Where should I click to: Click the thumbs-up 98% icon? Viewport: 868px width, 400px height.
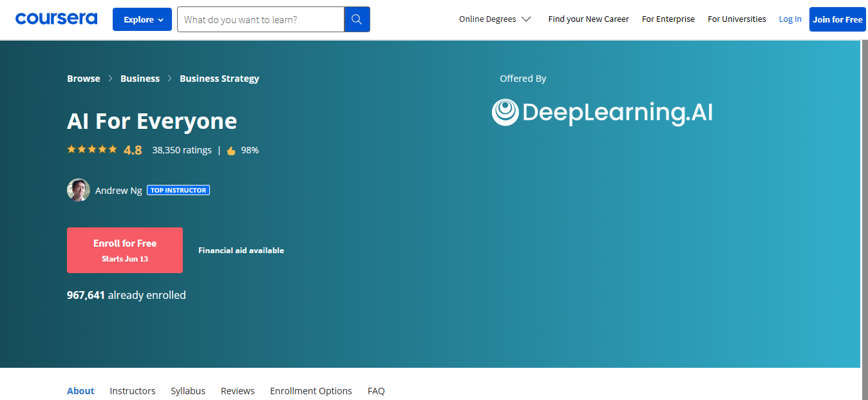pos(231,151)
